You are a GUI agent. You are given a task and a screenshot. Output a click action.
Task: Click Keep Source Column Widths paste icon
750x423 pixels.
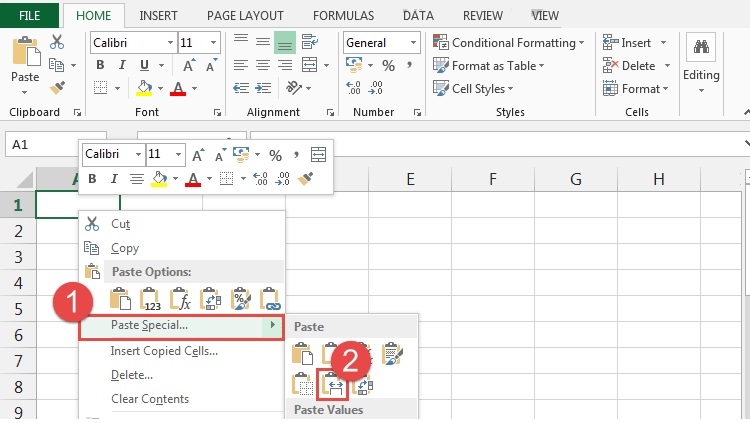point(332,385)
